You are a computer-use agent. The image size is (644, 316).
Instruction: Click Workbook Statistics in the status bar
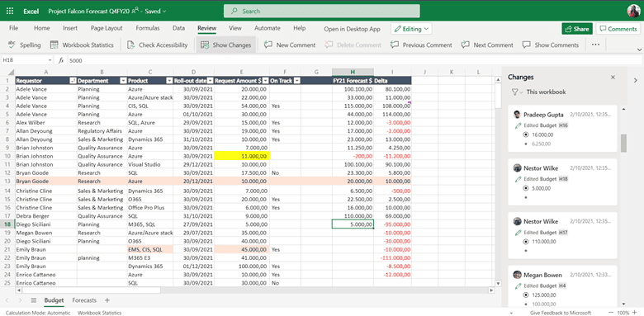(x=99, y=313)
